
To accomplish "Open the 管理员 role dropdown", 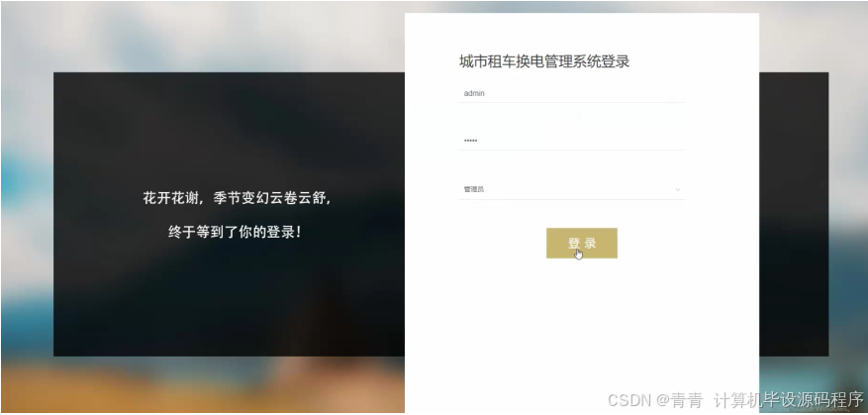I will (572, 189).
